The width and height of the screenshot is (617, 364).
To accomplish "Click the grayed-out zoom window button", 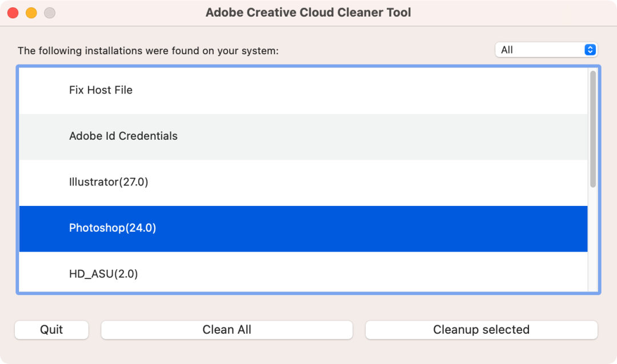I will (50, 13).
